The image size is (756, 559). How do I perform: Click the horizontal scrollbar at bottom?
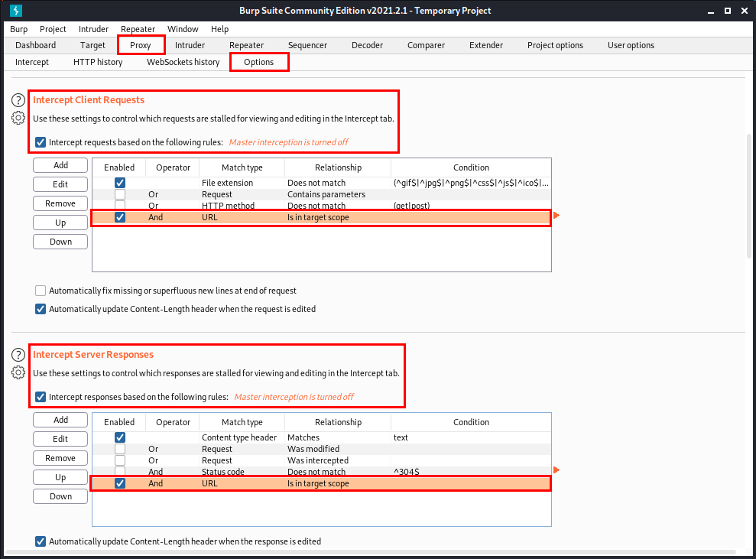pos(370,552)
